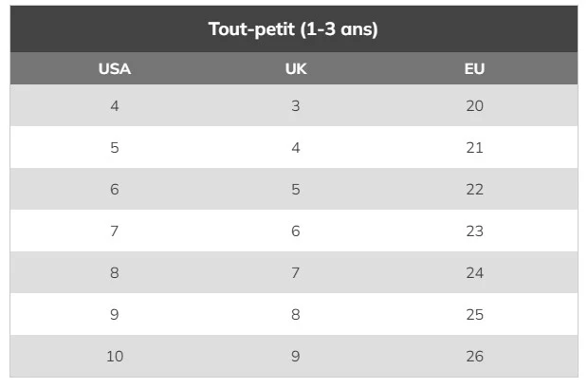588x388 pixels.
Task: Click USA size 4 cell
Action: click(115, 106)
